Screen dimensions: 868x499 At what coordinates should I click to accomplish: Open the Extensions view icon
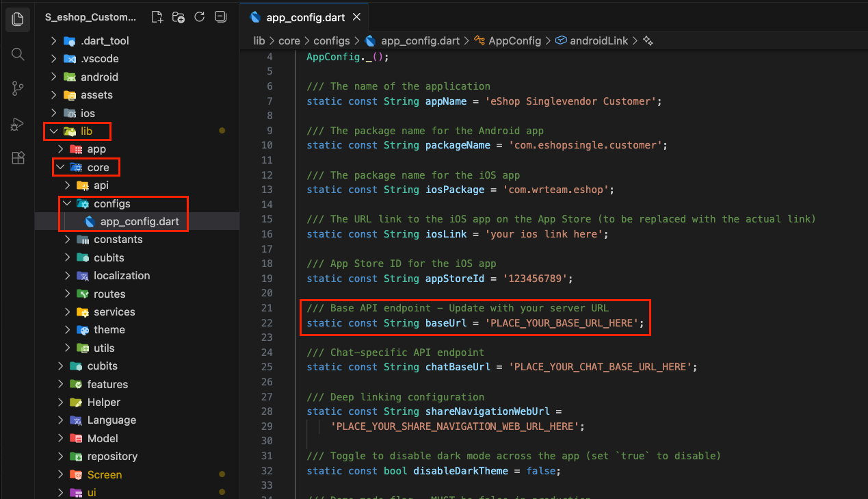pyautogui.click(x=18, y=159)
